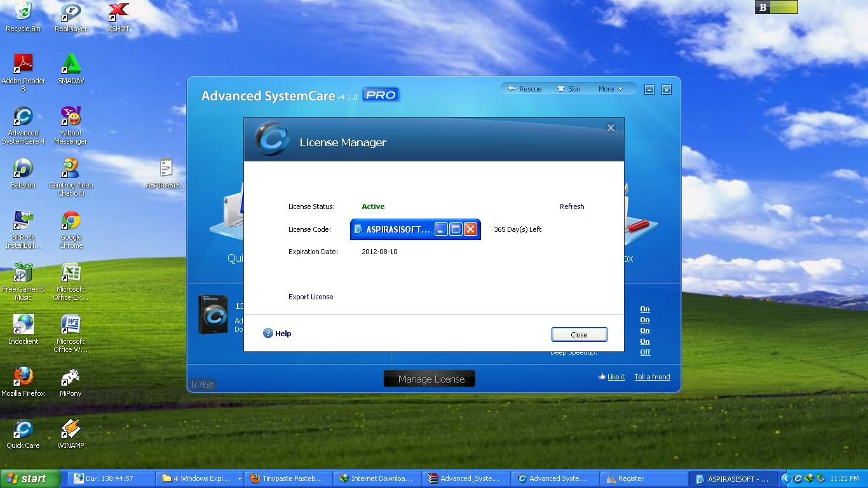Dismiss License Manager with X button
This screenshot has height=488, width=868.
(x=611, y=128)
